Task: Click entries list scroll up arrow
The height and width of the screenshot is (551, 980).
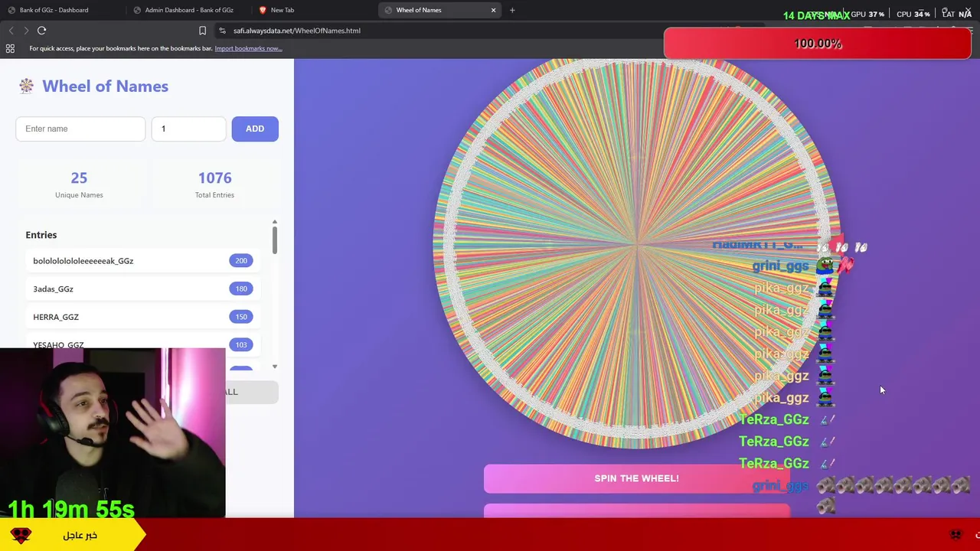Action: [274, 222]
